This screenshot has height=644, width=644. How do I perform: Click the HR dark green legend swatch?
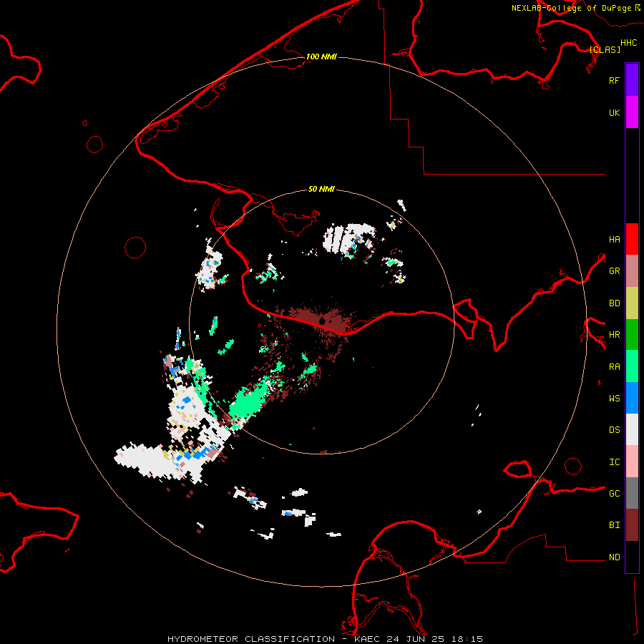(632, 335)
